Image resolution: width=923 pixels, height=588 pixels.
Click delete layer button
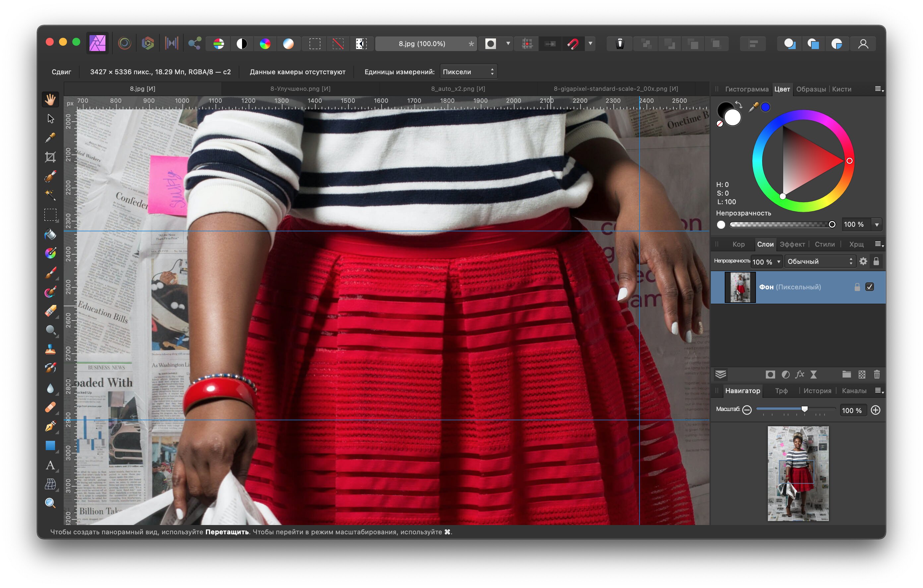877,374
